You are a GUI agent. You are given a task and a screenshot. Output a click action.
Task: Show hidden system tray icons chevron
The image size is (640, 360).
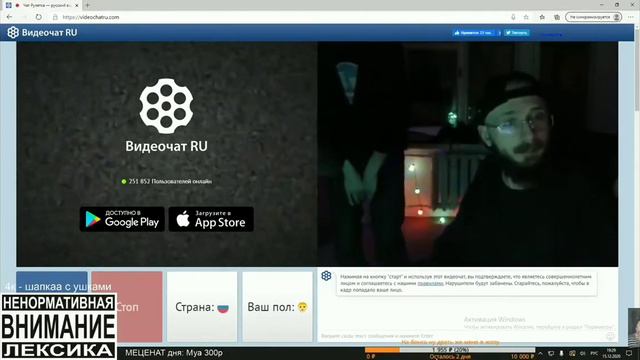540,353
